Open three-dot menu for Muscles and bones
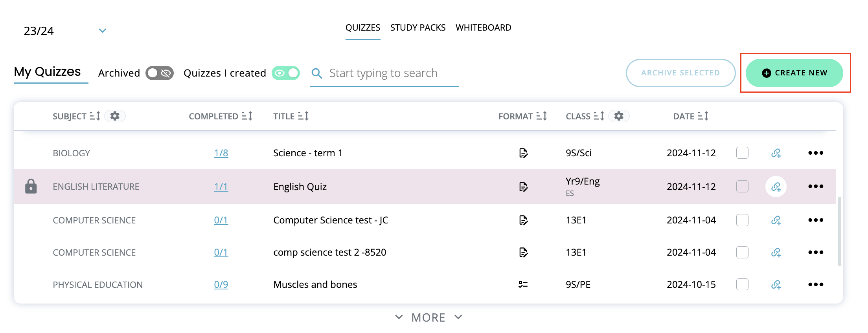The height and width of the screenshot is (333, 868). 816,285
